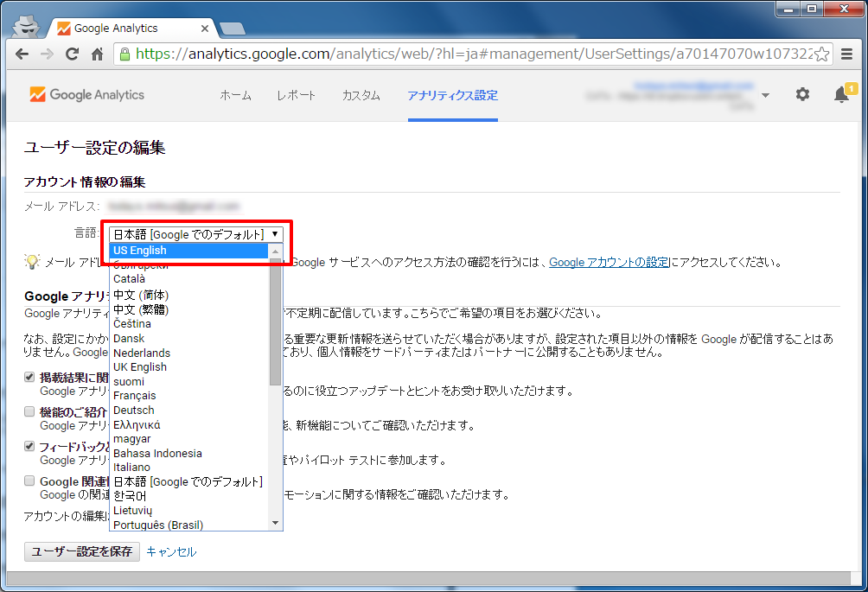Choose Català in the language list
Screen dimensions: 868x592
coord(188,279)
